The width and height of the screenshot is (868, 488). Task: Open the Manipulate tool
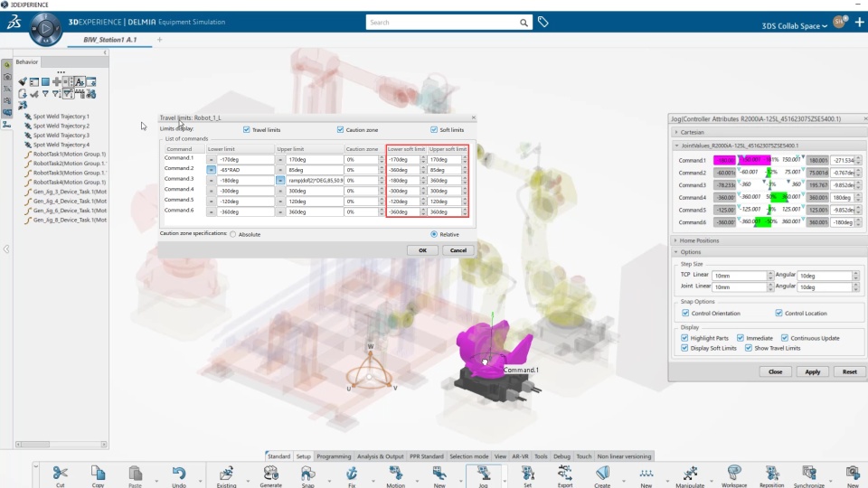(690, 473)
